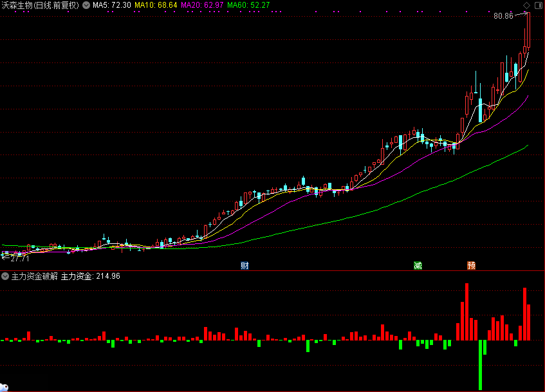The height and width of the screenshot is (392, 545).
Task: Select the MA10: 68.64 label
Action: pos(156,5)
